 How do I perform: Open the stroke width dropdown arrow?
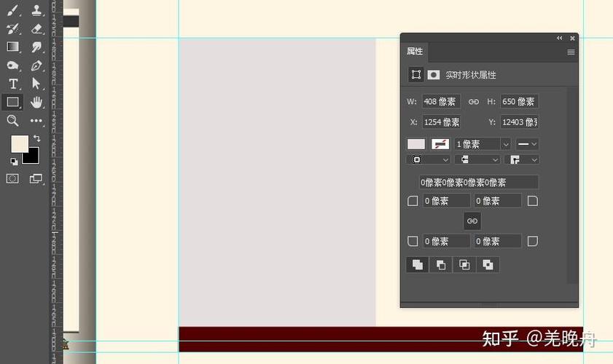pos(506,144)
